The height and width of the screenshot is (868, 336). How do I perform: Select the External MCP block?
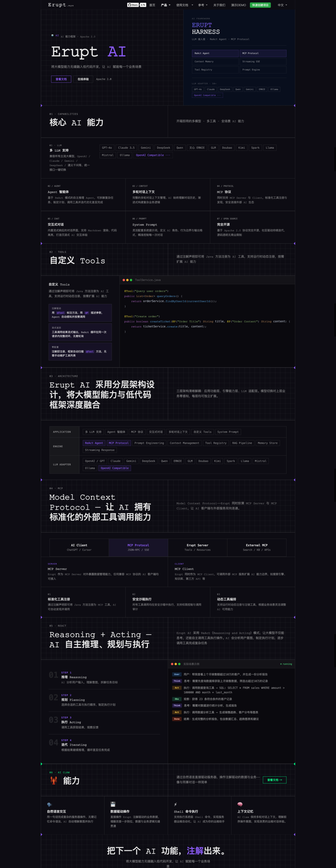coord(257,547)
